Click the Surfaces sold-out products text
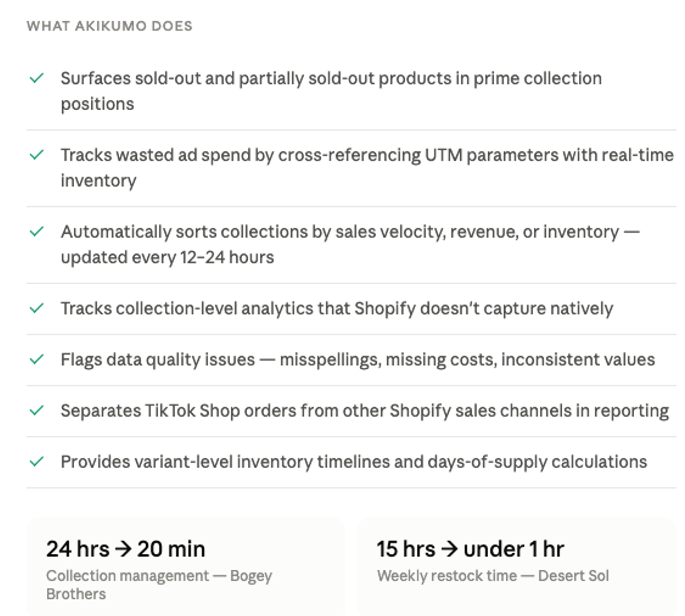The height and width of the screenshot is (616, 685). tap(331, 91)
